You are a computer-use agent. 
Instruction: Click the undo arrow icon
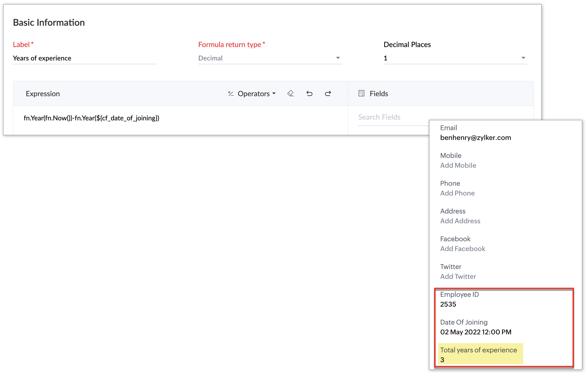pos(309,93)
